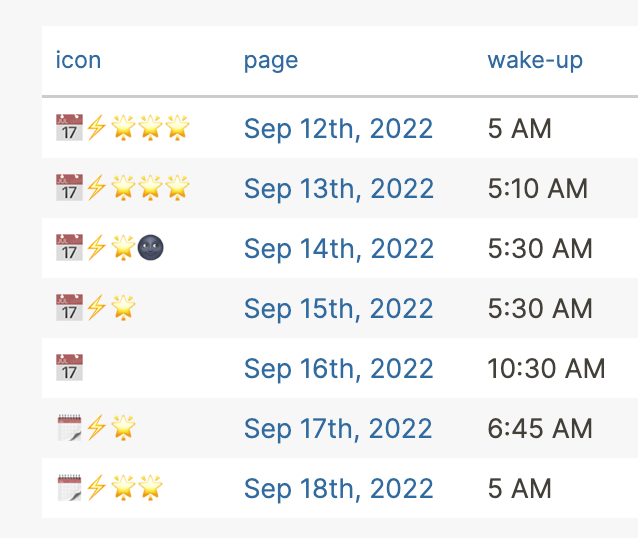Sort table by the icon column header
Screen dimensions: 638x538
pyautogui.click(x=78, y=60)
